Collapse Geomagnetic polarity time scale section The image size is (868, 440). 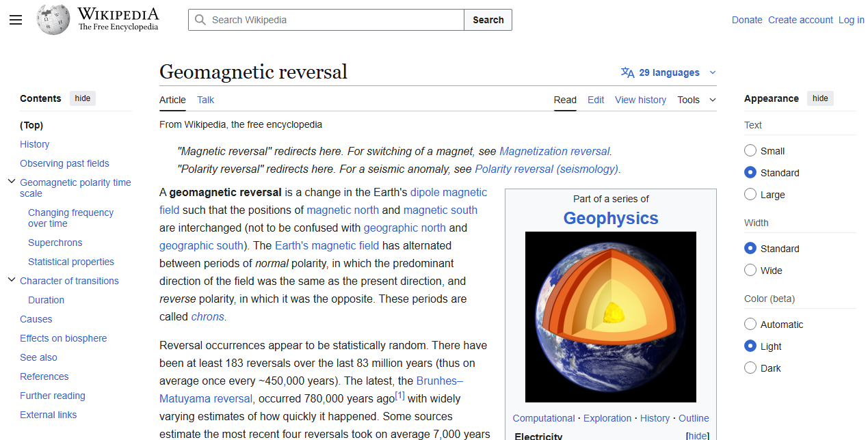pos(12,182)
